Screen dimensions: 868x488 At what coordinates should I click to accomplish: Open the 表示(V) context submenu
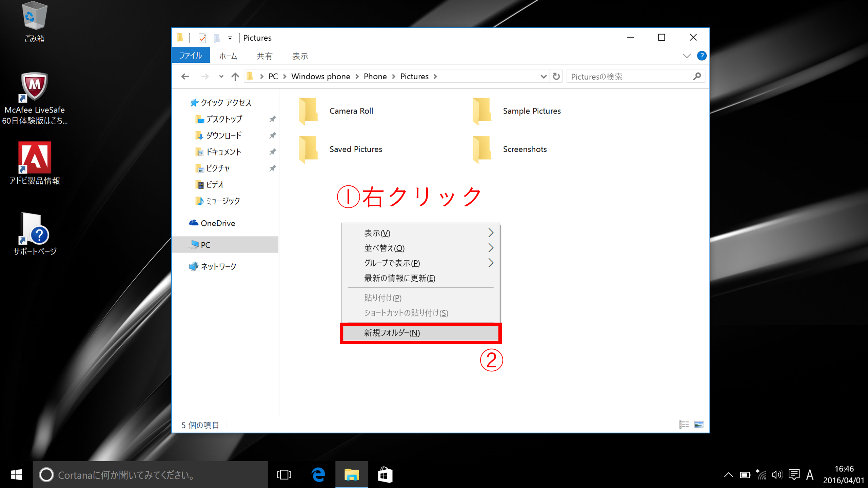tap(420, 233)
